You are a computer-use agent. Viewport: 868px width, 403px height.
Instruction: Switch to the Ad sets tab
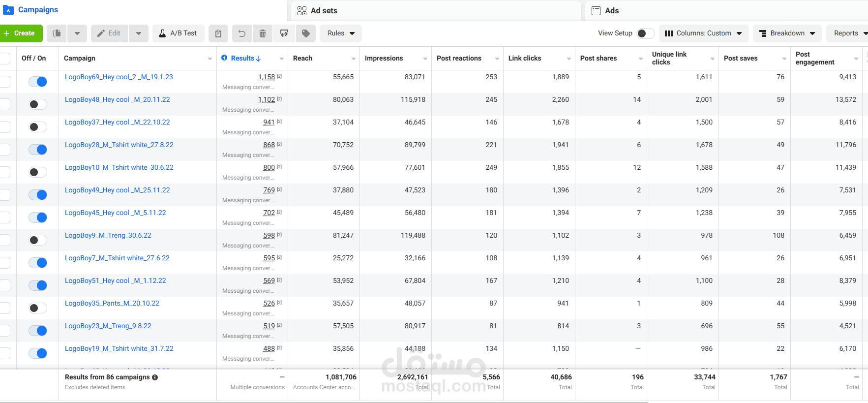[324, 11]
